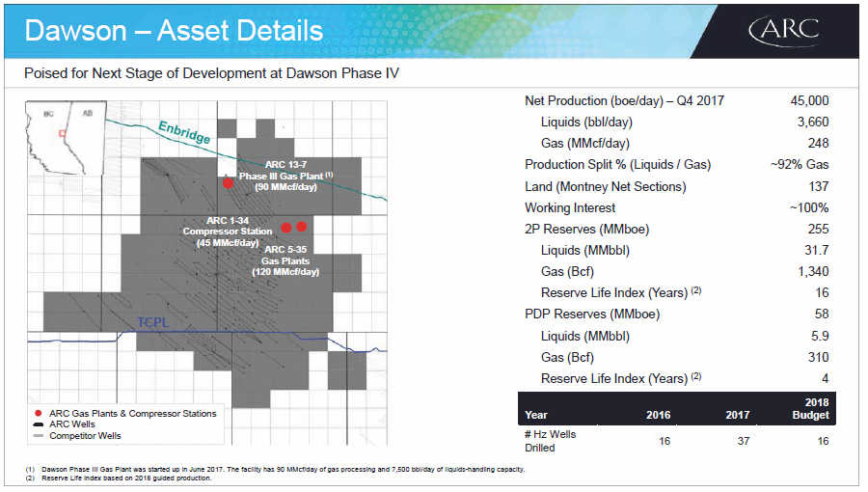Click the red ARC 13-7 gas plant marker
The image size is (868, 492).
228,182
